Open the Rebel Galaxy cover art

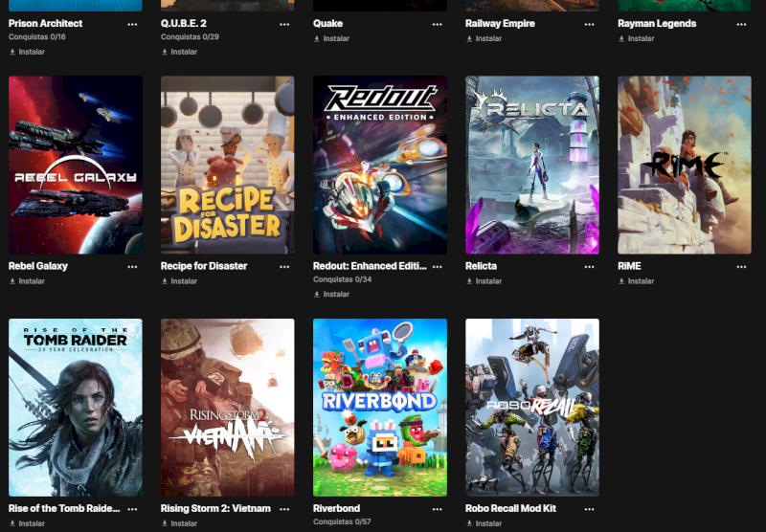point(76,165)
